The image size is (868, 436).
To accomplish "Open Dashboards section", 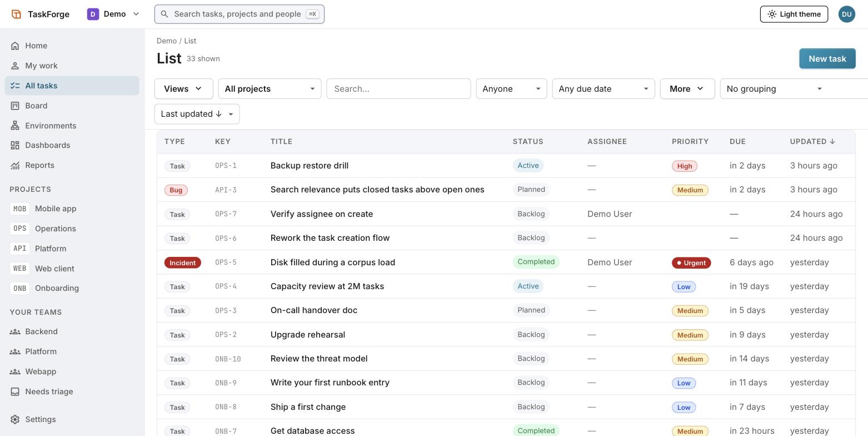I will 72,145.
